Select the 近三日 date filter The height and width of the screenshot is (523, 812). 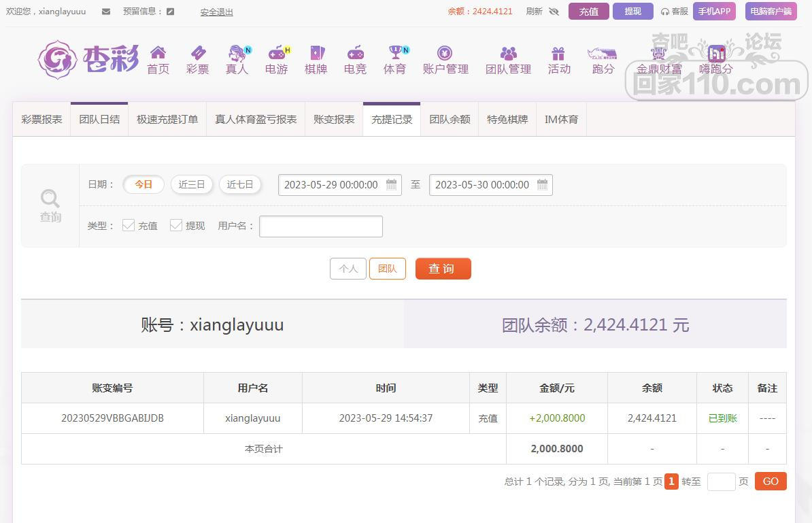(192, 184)
